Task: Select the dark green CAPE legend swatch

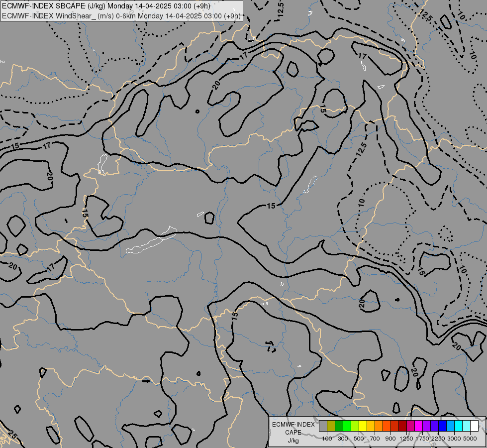Action: pyautogui.click(x=339, y=426)
